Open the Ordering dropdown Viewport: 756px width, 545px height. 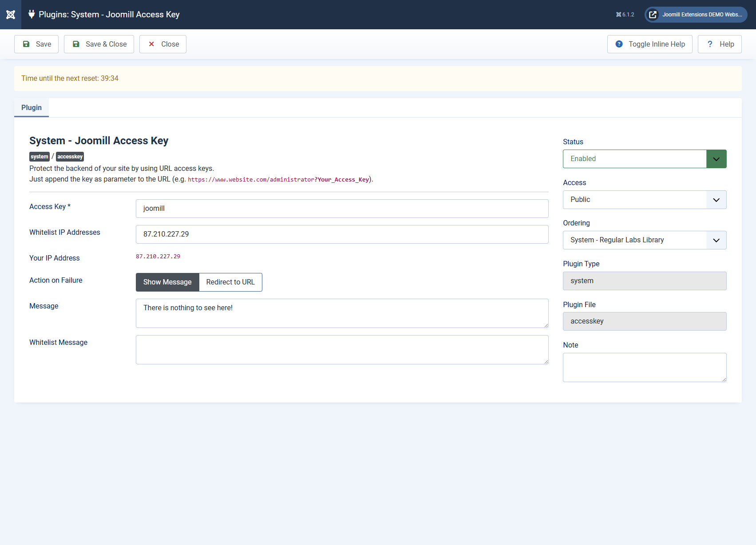tap(645, 240)
